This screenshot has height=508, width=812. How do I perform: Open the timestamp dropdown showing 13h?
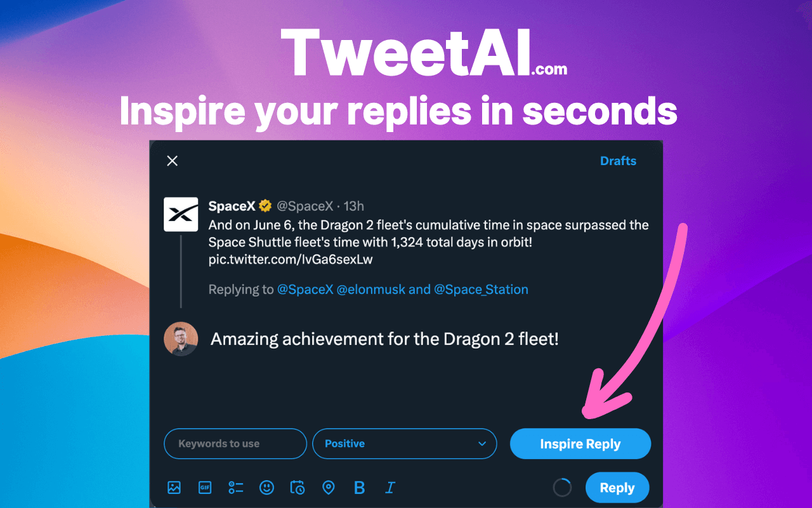click(354, 206)
